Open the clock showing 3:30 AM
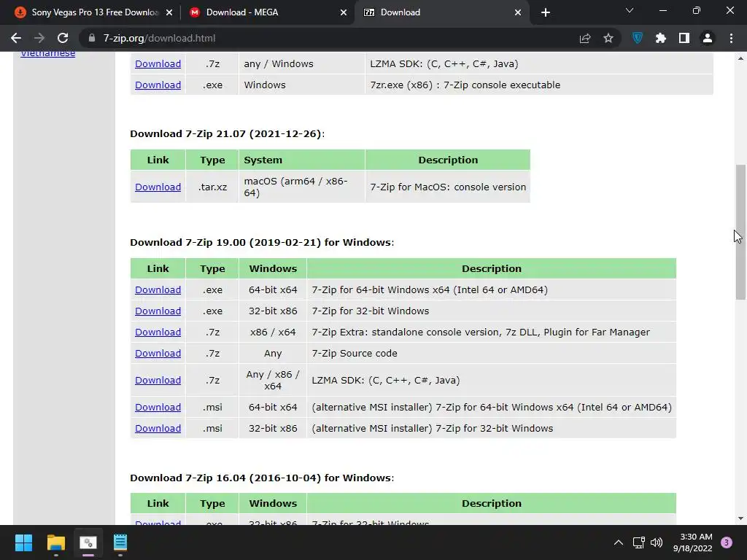 693,542
